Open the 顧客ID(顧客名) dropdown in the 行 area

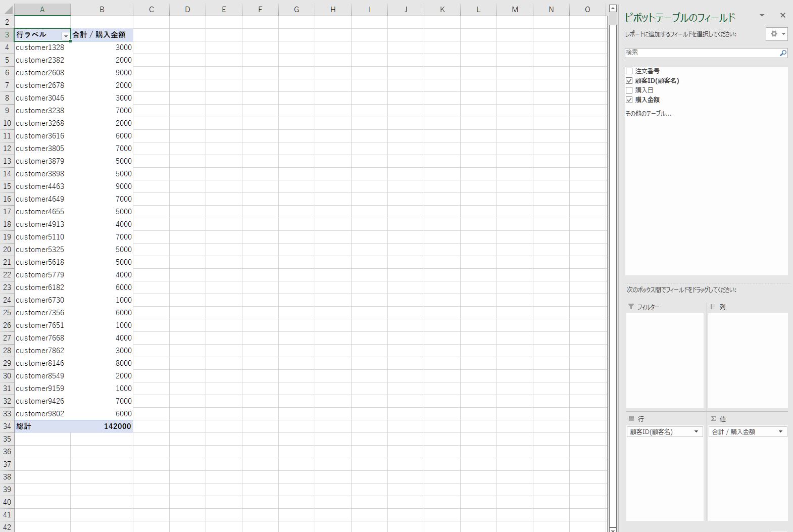pyautogui.click(x=696, y=432)
